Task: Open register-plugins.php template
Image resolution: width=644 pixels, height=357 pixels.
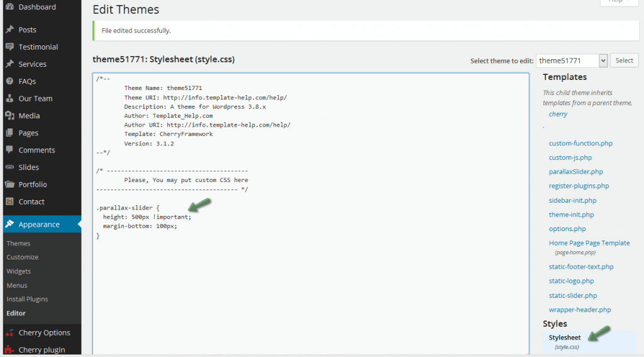Action: (x=579, y=186)
